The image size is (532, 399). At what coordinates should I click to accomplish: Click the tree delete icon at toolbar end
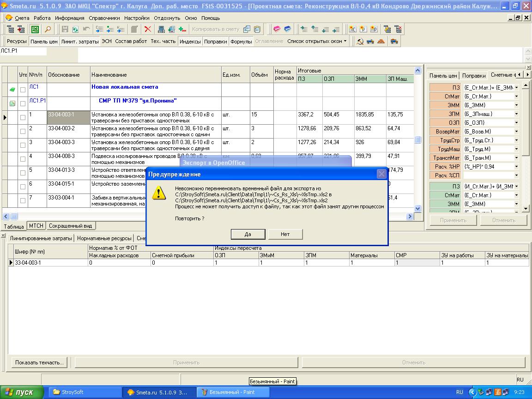click(398, 29)
